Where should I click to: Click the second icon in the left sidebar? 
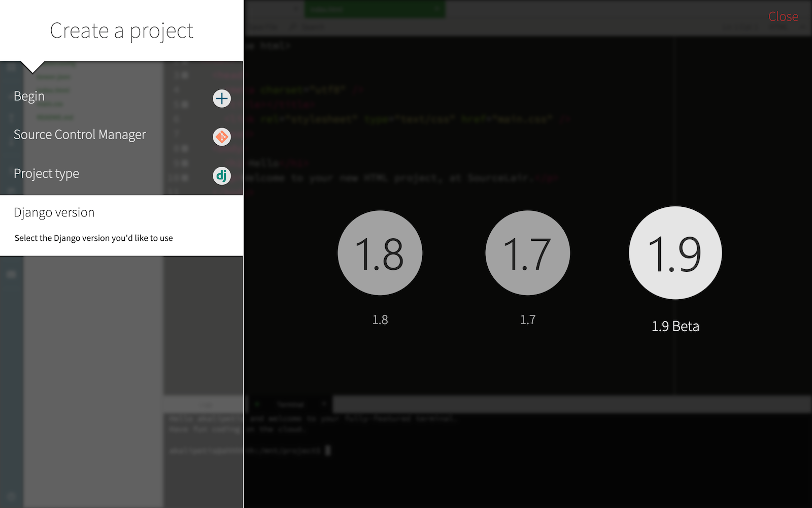[11, 116]
